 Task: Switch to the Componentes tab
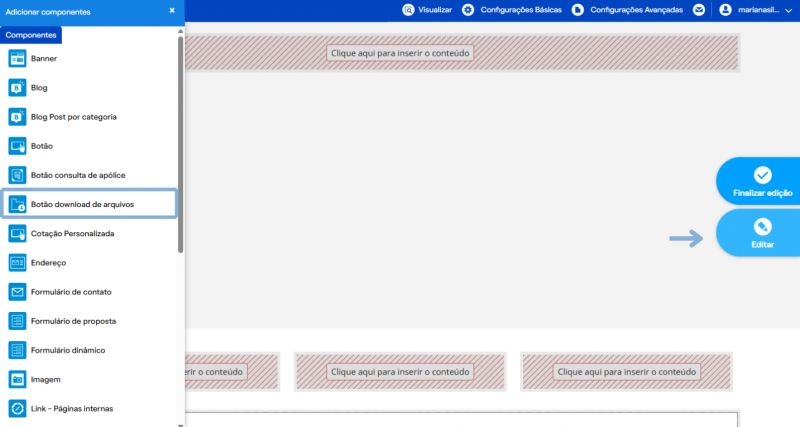tap(31, 35)
